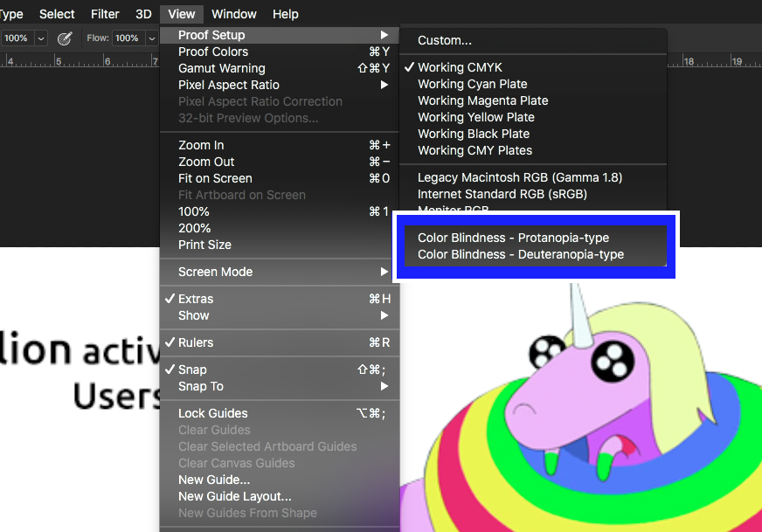Screen dimensions: 762x532
Task: Click the View menu
Action: pos(181,14)
